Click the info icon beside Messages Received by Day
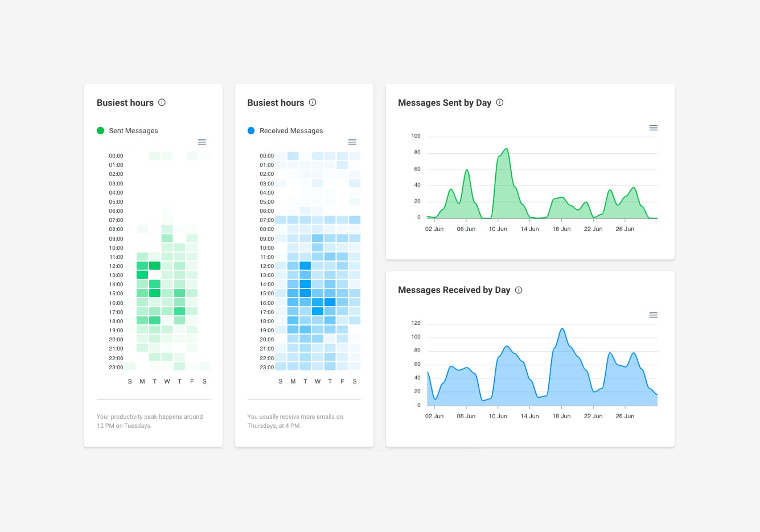This screenshot has width=760, height=532. click(519, 290)
